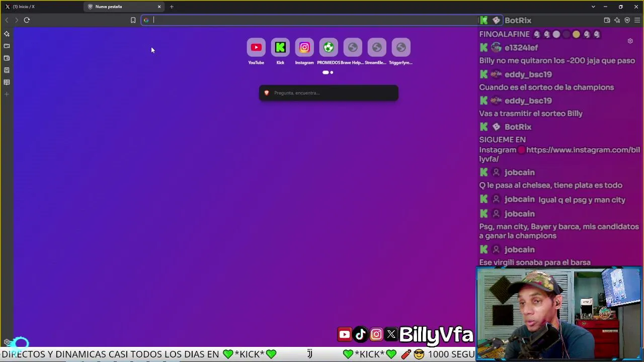The image size is (644, 362).
Task: Open the YouTube top site shortcut
Action: tap(256, 51)
